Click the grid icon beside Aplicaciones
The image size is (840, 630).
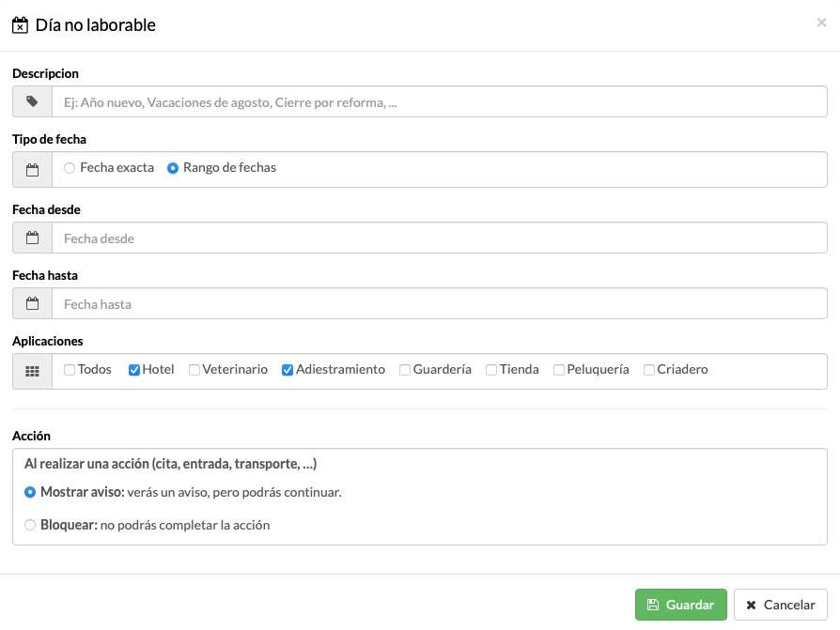[32, 372]
